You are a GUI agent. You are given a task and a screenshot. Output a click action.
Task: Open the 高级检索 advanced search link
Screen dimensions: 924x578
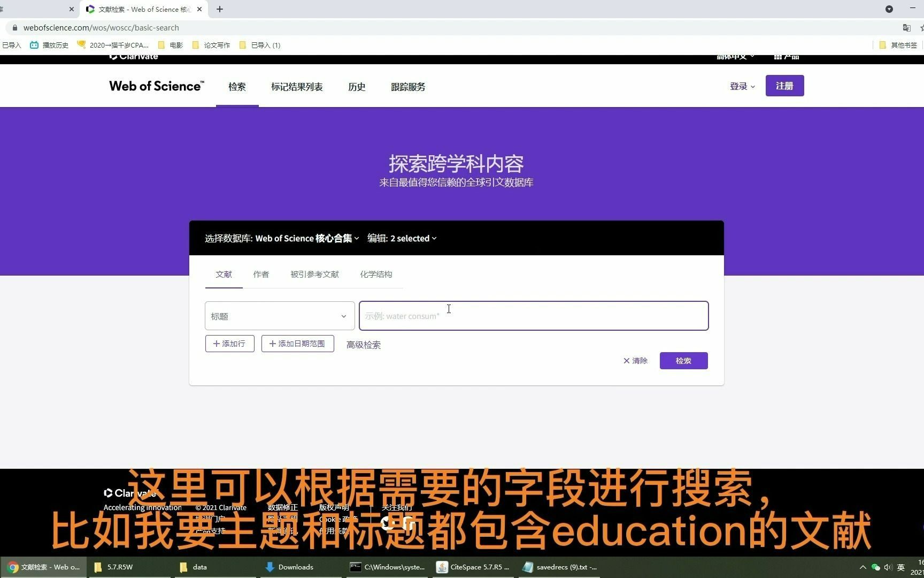click(x=364, y=345)
